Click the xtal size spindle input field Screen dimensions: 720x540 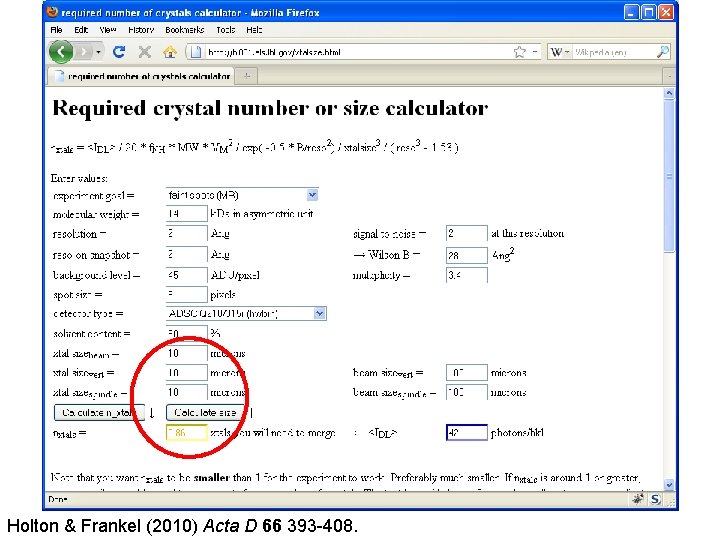click(x=186, y=392)
